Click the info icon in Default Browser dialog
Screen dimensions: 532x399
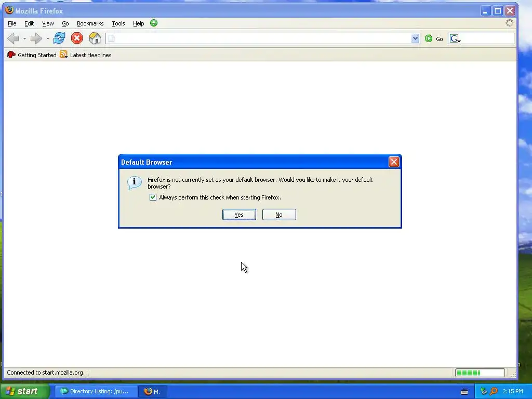(x=135, y=182)
